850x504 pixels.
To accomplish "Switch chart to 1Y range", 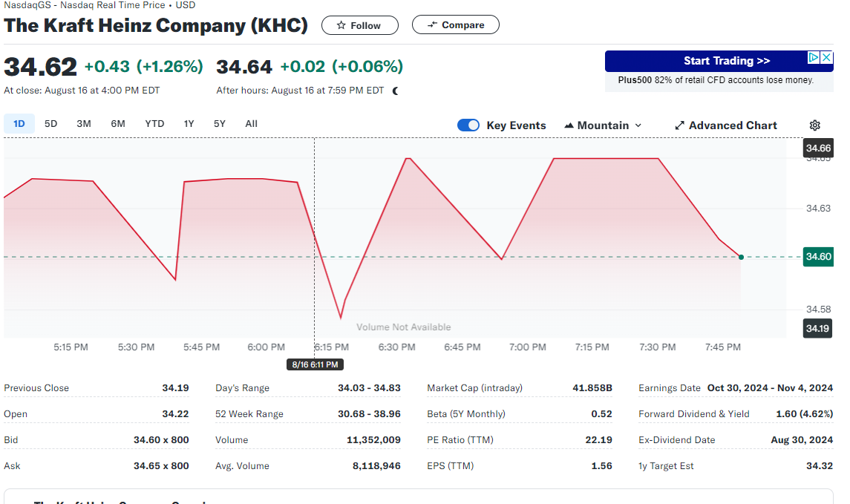I will [x=189, y=124].
